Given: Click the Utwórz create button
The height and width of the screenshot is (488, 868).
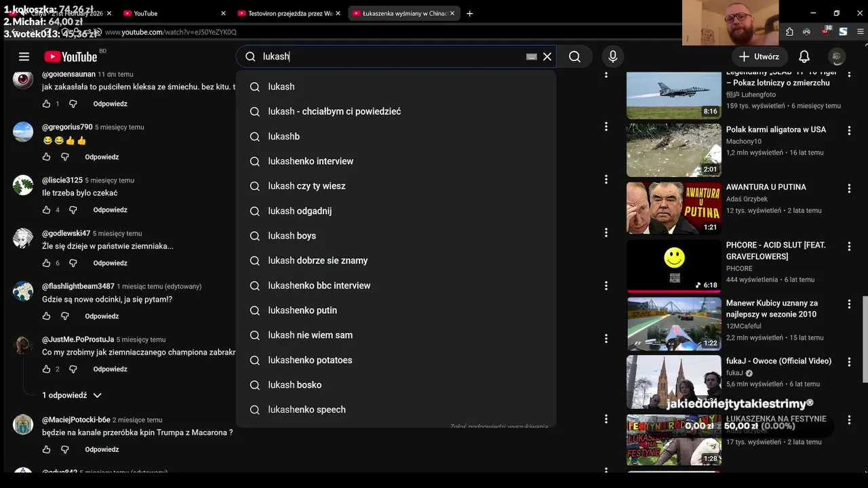Looking at the screenshot, I should coord(759,57).
